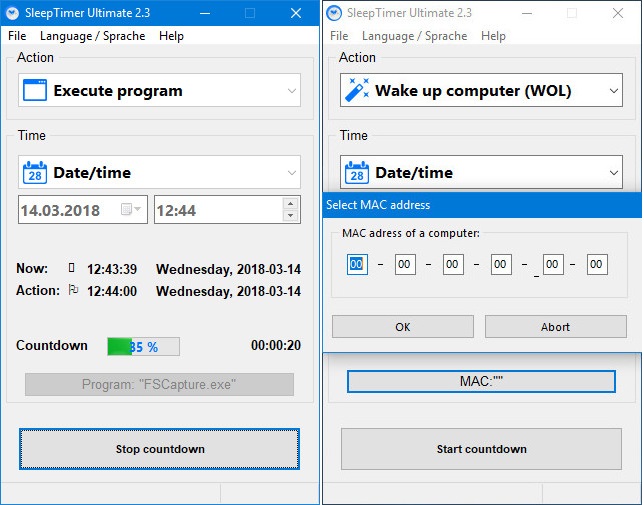Open Help menu in right window
The width and height of the screenshot is (644, 505).
click(493, 36)
